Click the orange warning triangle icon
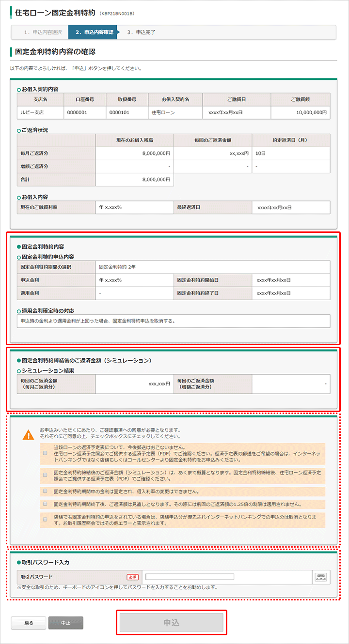The width and height of the screenshot is (349, 644). (x=29, y=434)
